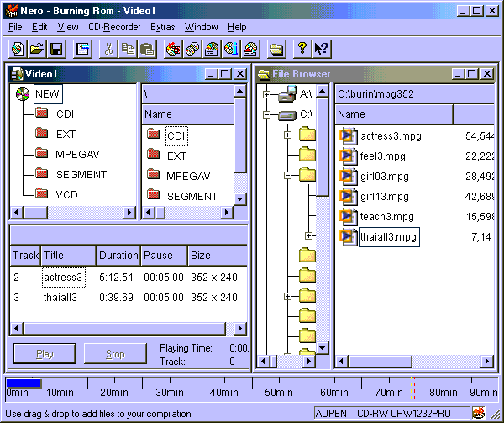
Task: Select girl13.mpg in the File Browser
Action: coord(384,196)
